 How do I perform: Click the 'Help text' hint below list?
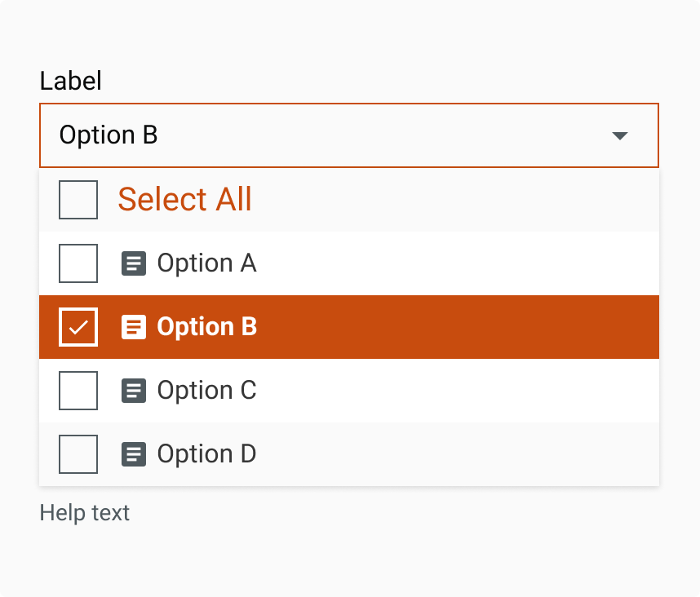(x=85, y=513)
